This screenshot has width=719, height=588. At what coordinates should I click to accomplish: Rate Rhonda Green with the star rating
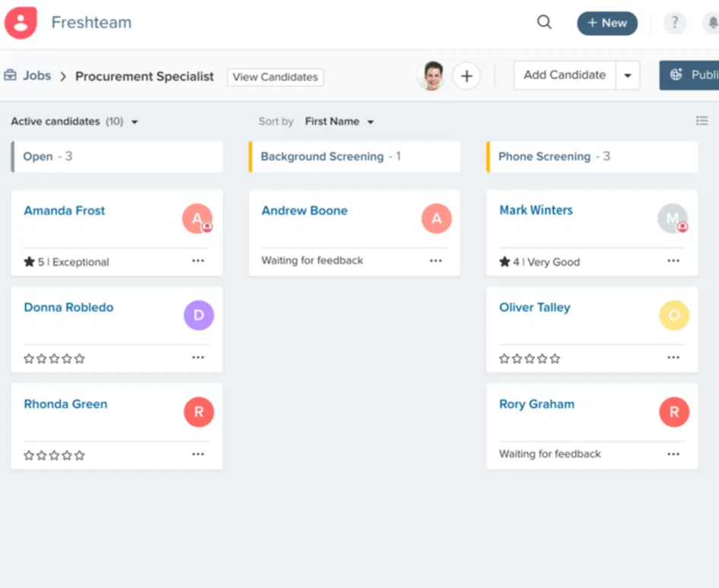(x=54, y=455)
